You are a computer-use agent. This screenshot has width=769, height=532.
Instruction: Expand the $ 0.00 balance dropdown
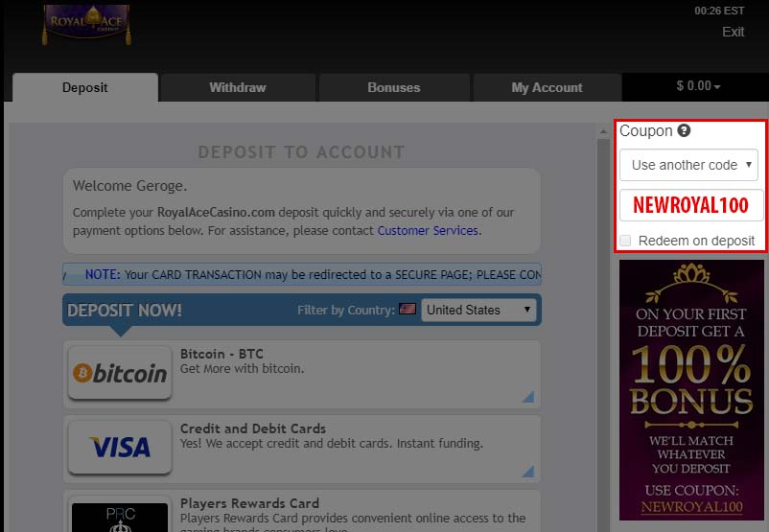pyautogui.click(x=698, y=86)
